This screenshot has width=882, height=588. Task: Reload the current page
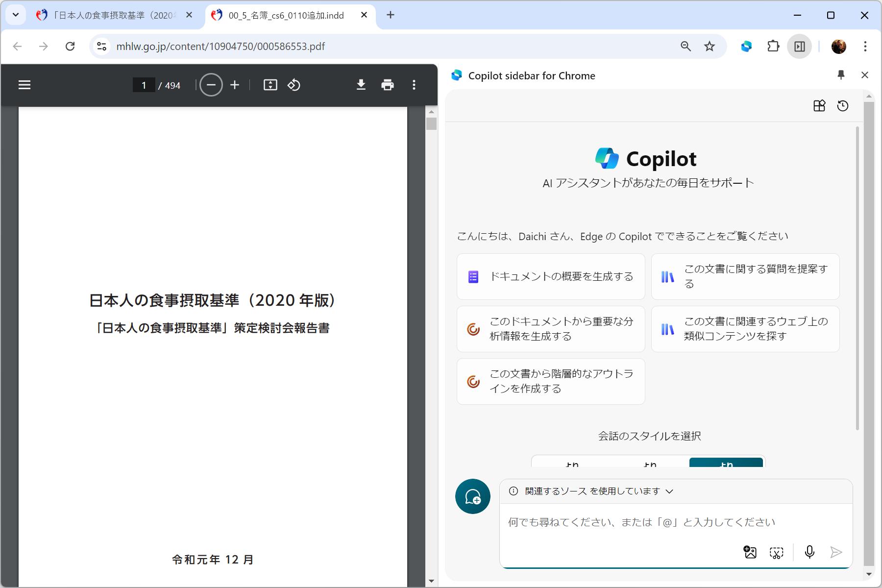70,46
